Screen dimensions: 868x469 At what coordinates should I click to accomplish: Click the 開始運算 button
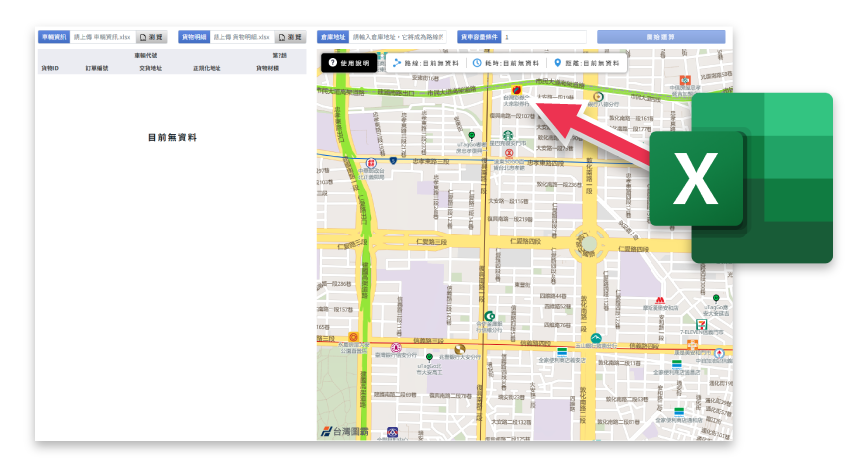(660, 37)
